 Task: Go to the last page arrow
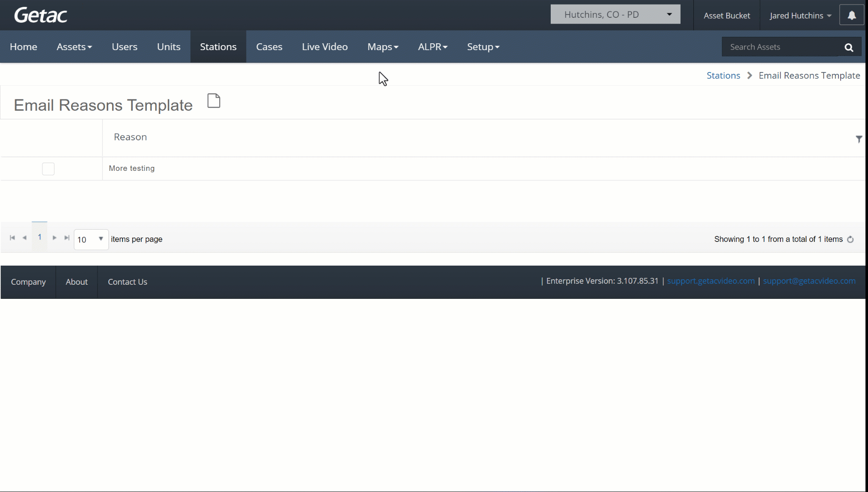click(x=67, y=238)
